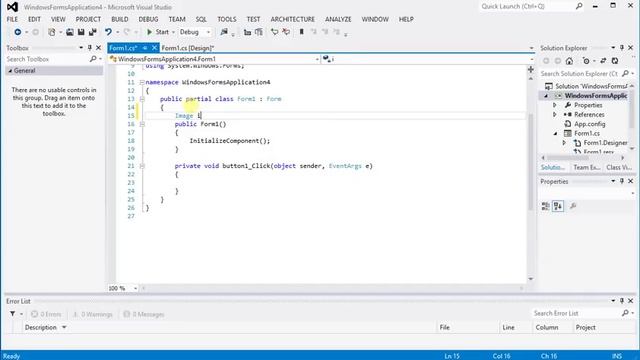This screenshot has height=360, width=640.
Task: Click the Categorized icon in Properties panel
Action: click(x=546, y=206)
